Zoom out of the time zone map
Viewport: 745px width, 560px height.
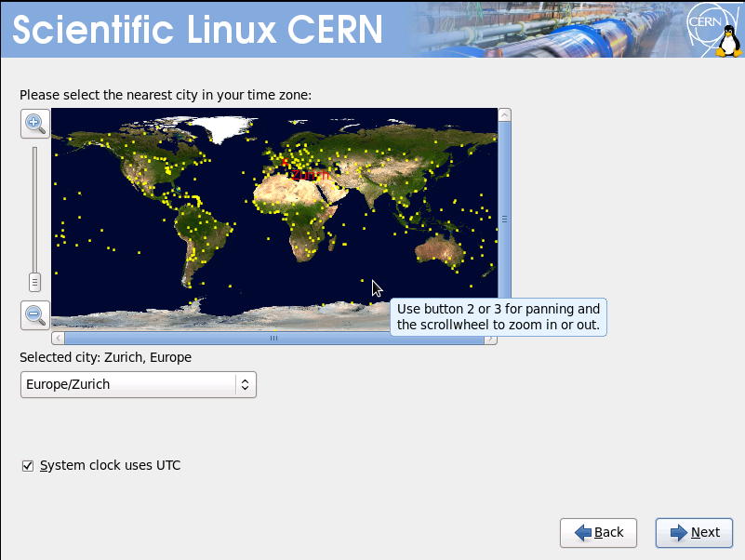[35, 314]
